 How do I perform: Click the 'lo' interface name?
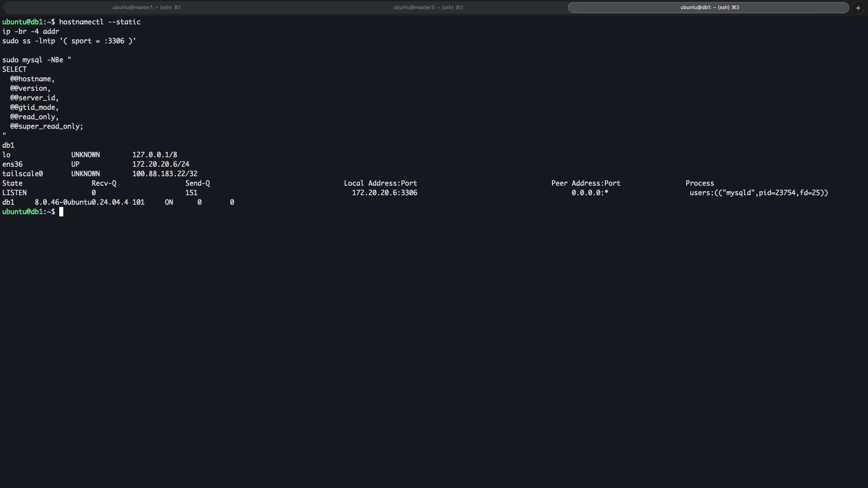tap(6, 155)
